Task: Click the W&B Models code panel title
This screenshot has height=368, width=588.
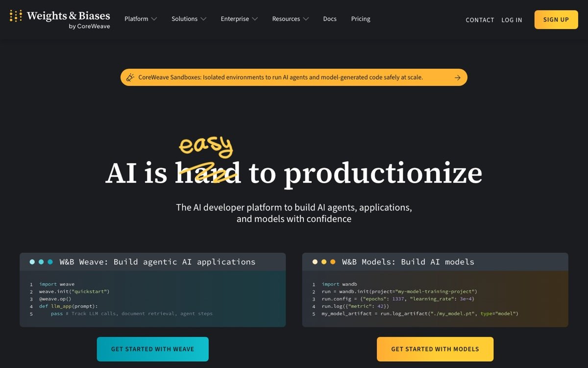Action: 408,262
